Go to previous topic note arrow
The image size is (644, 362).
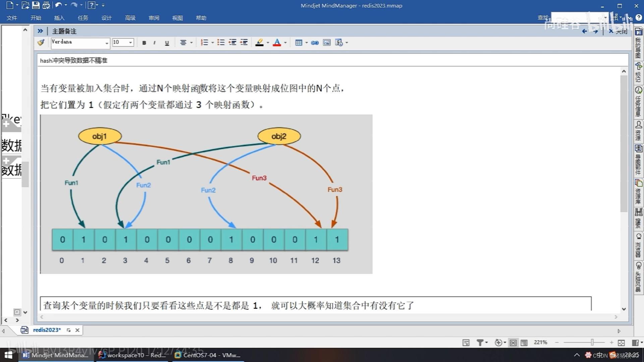584,31
